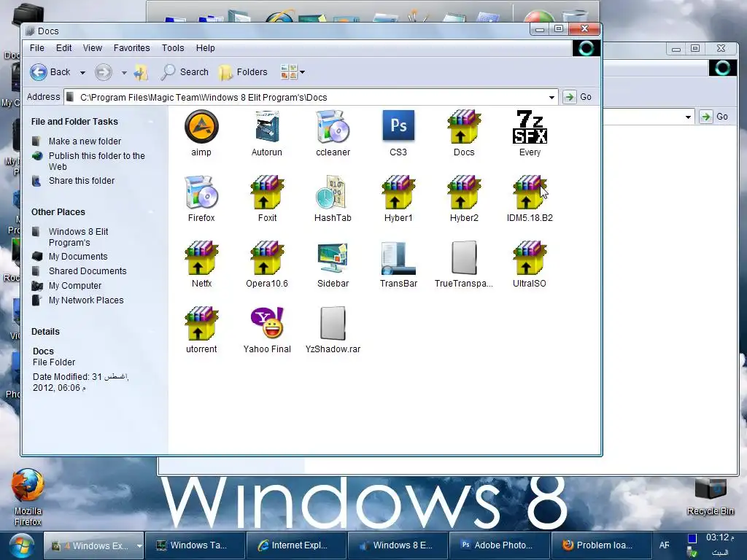Select the Hyber2 archive icon

(464, 192)
